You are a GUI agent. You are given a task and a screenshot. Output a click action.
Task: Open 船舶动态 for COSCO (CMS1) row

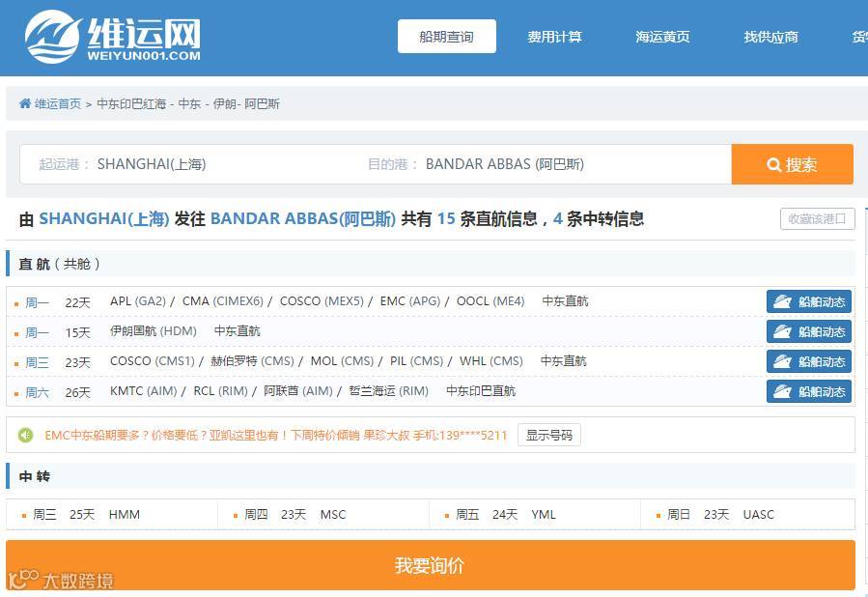pyautogui.click(x=809, y=361)
